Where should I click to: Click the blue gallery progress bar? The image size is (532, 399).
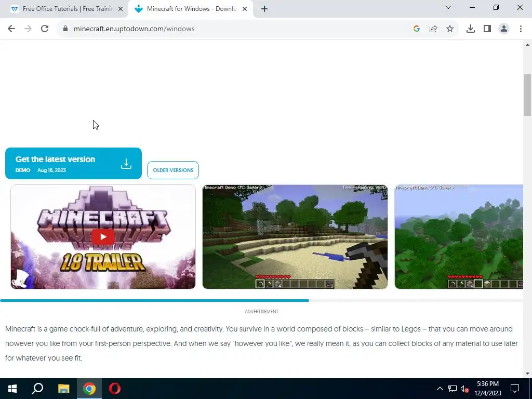154,301
